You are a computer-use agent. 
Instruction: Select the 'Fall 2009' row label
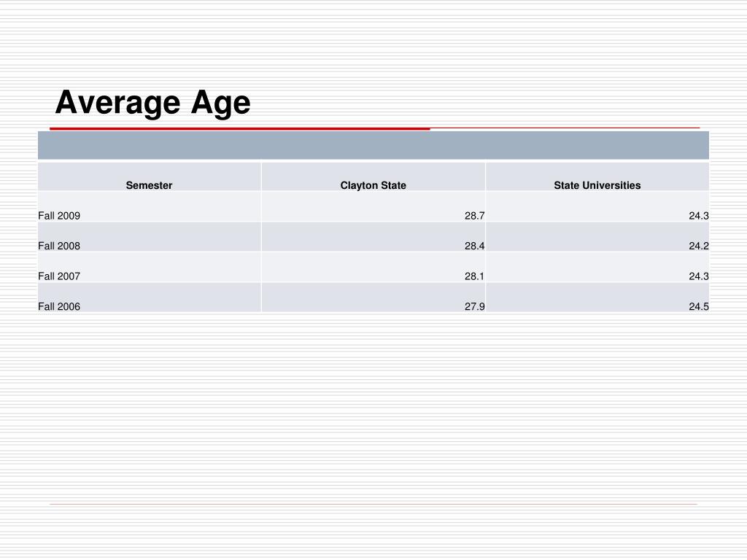pos(59,216)
